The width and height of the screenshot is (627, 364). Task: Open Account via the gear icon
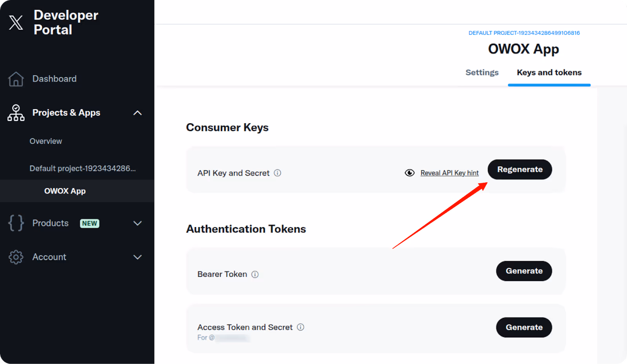click(x=16, y=257)
